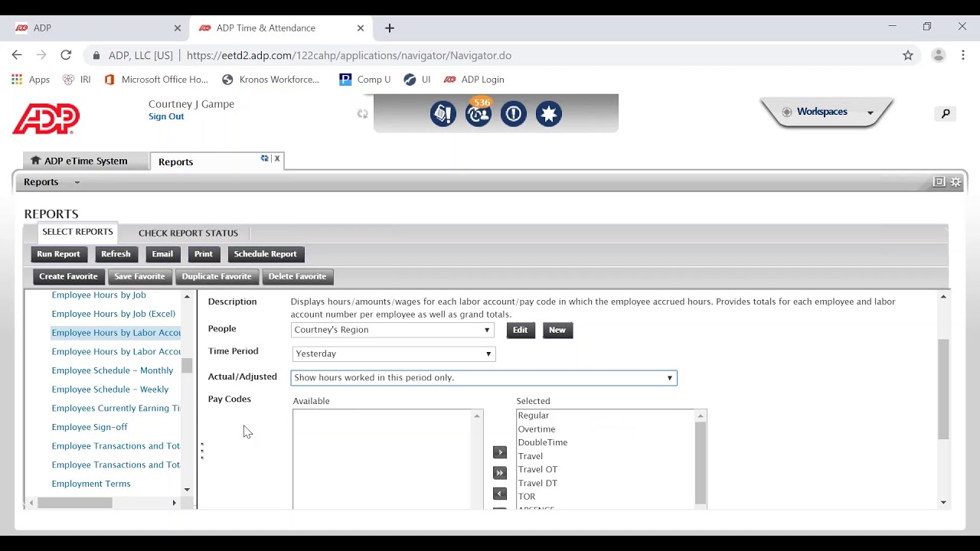The image size is (980, 551).
Task: Click the browser back arrow
Action: pyautogui.click(x=17, y=55)
